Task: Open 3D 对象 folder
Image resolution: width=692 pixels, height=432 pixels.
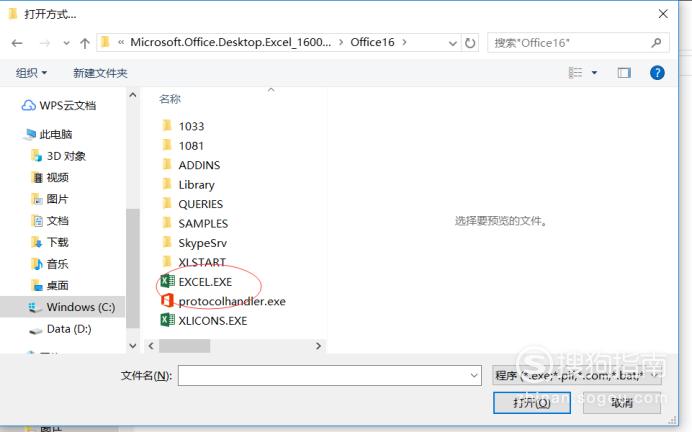Action: tap(58, 156)
